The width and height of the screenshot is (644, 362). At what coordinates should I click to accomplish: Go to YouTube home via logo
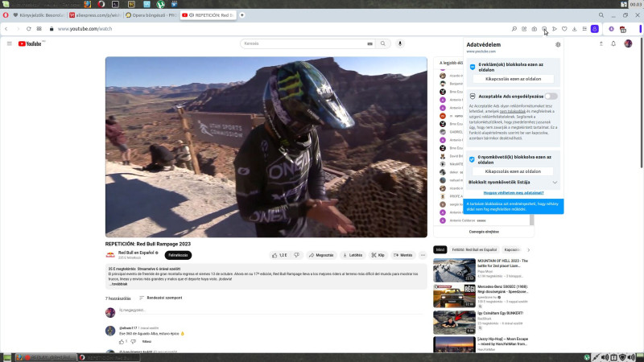pyautogui.click(x=30, y=43)
